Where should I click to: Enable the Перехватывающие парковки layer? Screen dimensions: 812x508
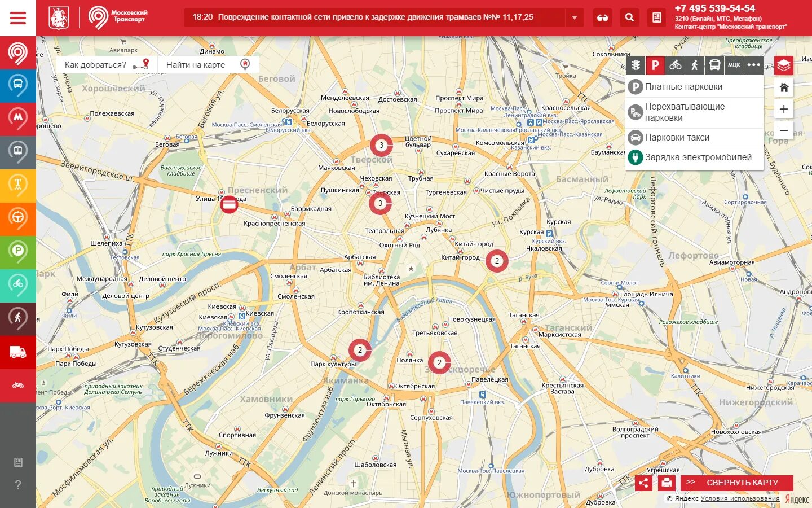tap(694, 112)
